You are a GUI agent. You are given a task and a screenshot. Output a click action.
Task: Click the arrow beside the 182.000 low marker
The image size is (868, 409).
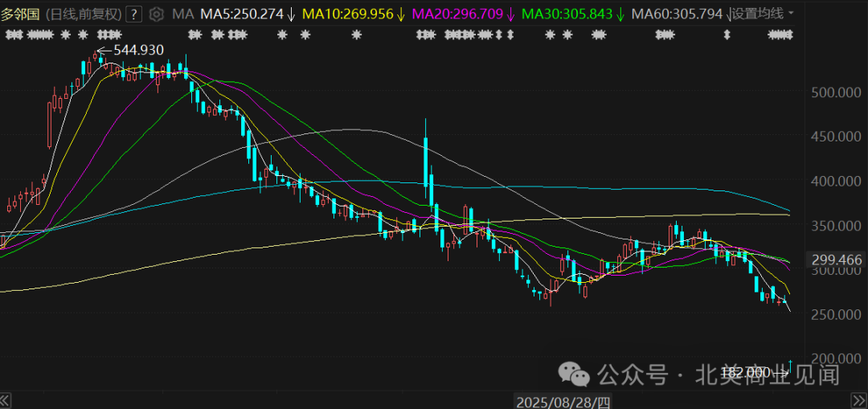click(780, 373)
